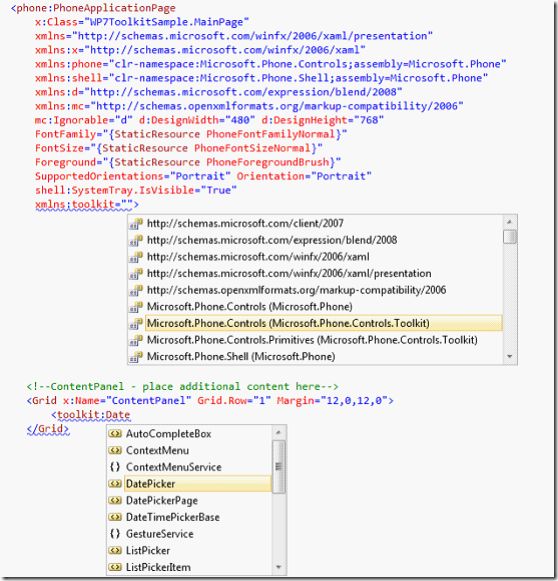558x581 pixels.
Task: Pick AutoCompleteBox from IntelliSense list
Action: (x=169, y=434)
